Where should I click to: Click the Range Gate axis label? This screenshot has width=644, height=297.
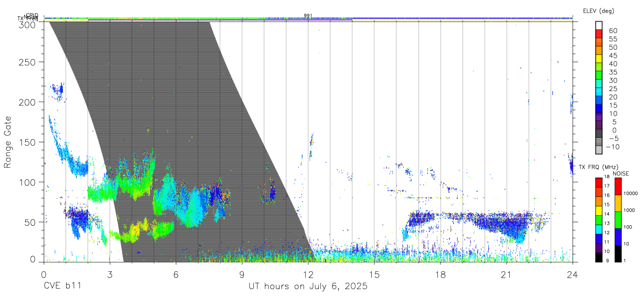click(8, 142)
